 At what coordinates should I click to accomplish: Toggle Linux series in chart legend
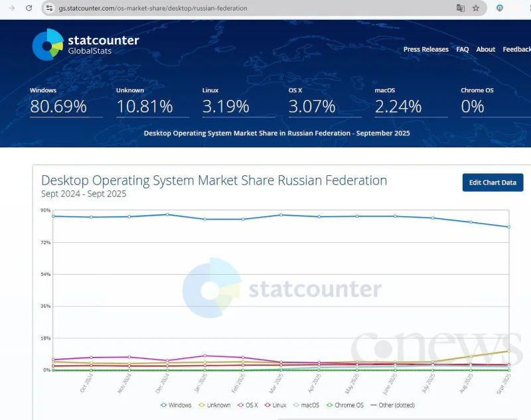click(x=275, y=405)
